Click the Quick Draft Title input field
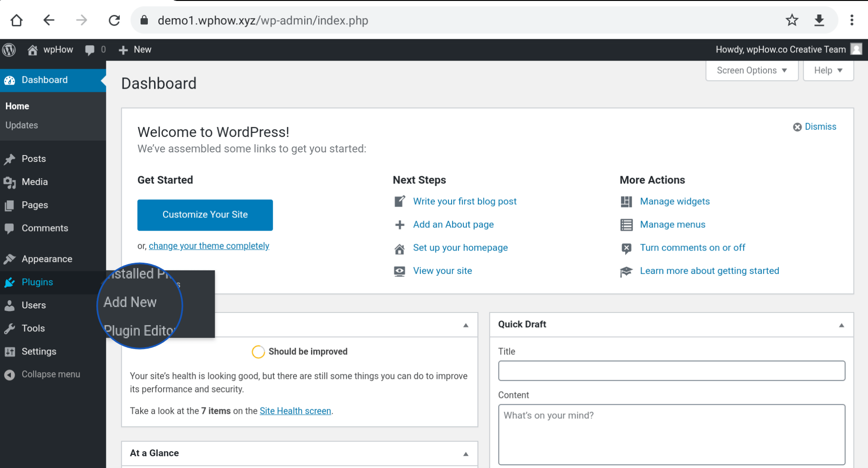 tap(672, 370)
